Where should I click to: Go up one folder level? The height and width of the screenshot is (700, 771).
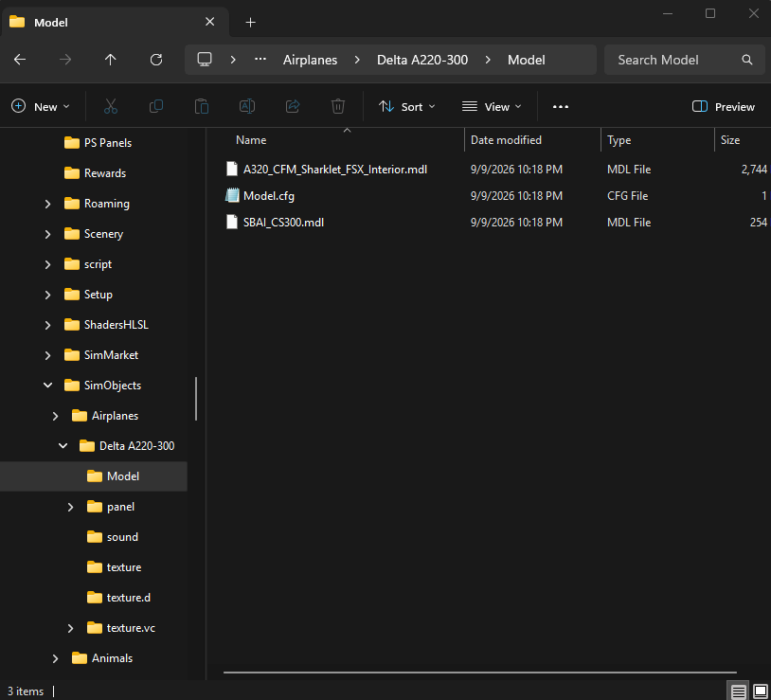coord(110,60)
